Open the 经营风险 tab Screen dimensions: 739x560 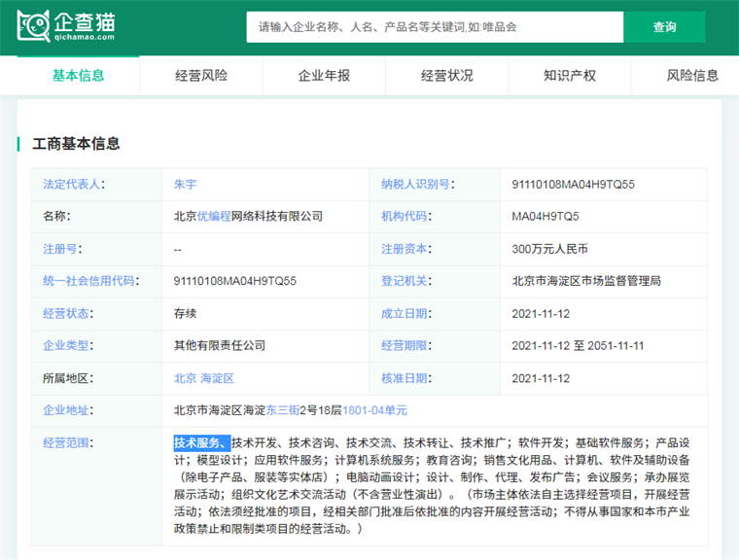click(201, 76)
